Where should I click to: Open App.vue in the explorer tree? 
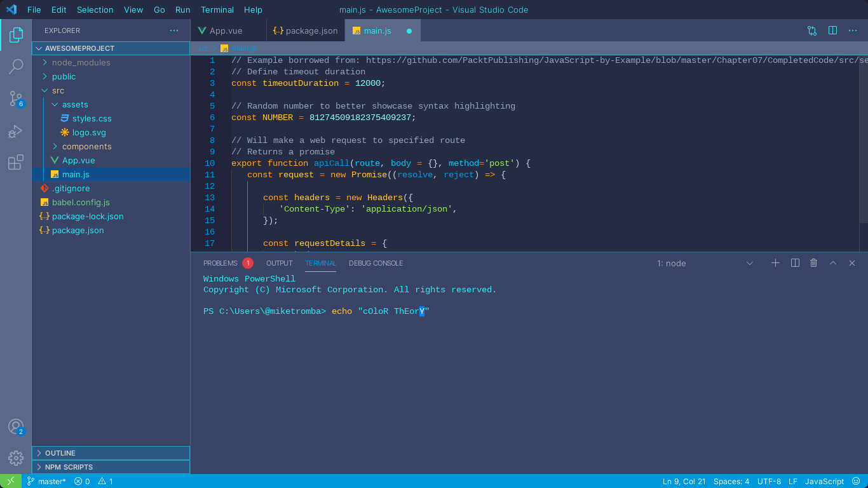tap(111, 160)
